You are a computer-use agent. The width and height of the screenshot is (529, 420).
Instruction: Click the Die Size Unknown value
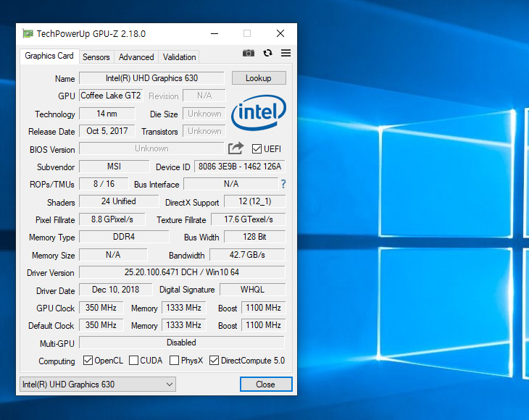[204, 114]
